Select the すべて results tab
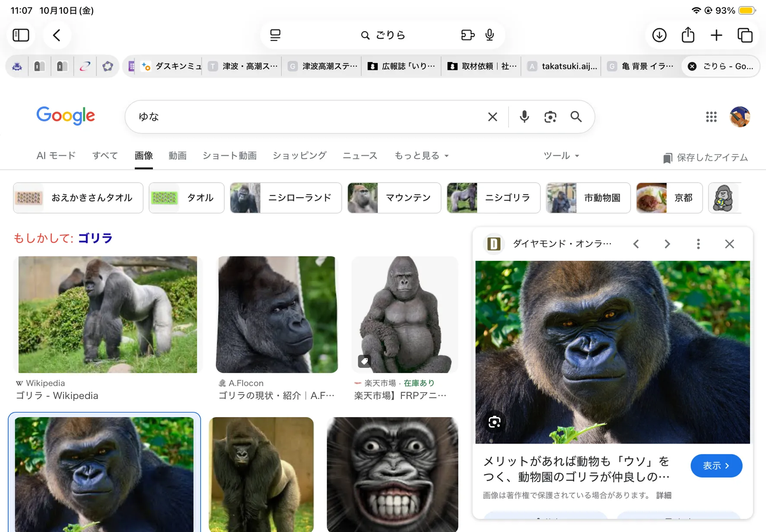Viewport: 766px width, 532px height. click(105, 155)
